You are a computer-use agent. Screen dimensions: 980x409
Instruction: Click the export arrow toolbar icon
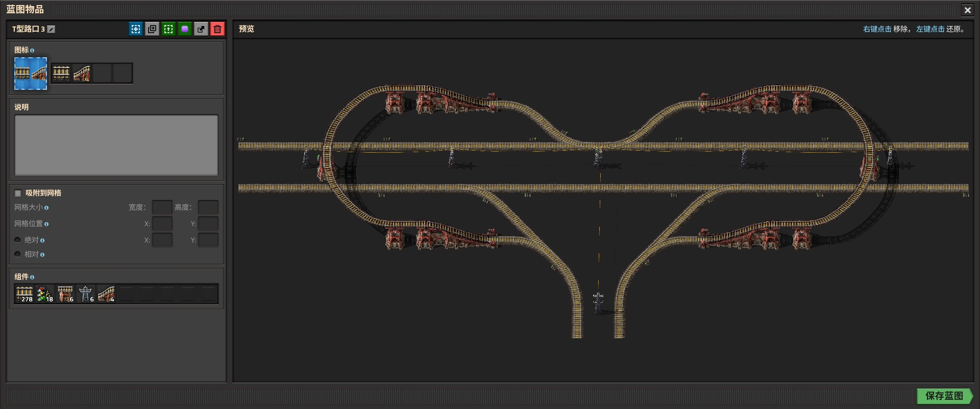[201, 29]
